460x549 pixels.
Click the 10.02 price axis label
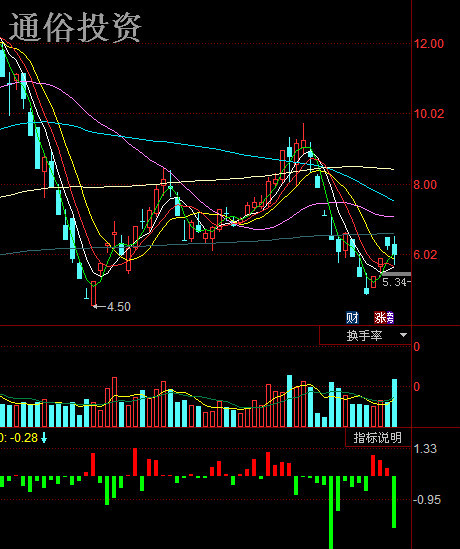point(429,114)
